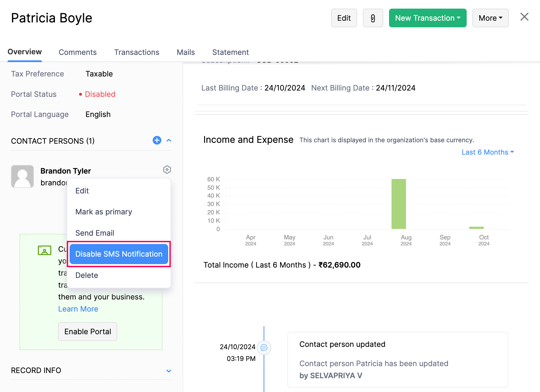Select Disable SMS Notification option
The height and width of the screenshot is (392, 540).
coord(119,254)
